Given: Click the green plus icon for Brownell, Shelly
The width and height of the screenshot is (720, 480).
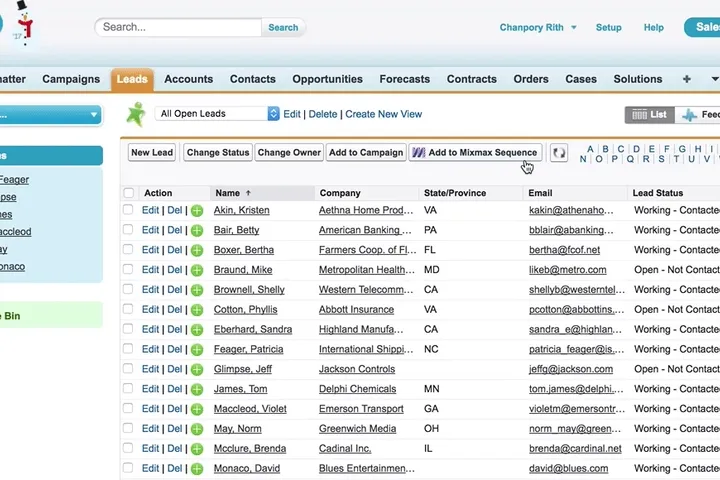Looking at the screenshot, I should [197, 290].
